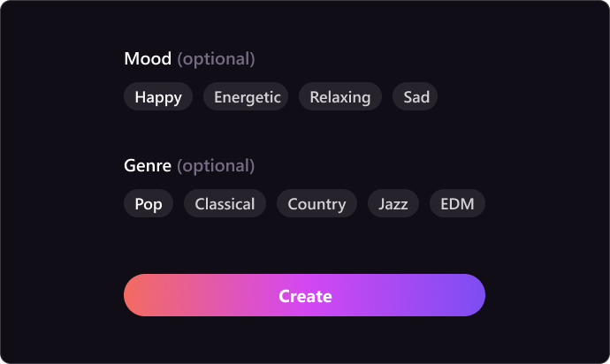The image size is (610, 364).
Task: Click the Genre section heading
Action: point(148,165)
